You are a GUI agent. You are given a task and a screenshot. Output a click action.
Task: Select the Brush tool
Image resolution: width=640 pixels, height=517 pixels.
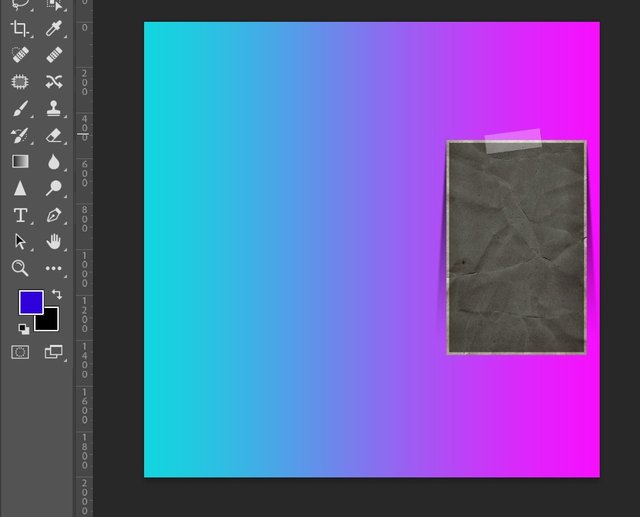click(20, 109)
